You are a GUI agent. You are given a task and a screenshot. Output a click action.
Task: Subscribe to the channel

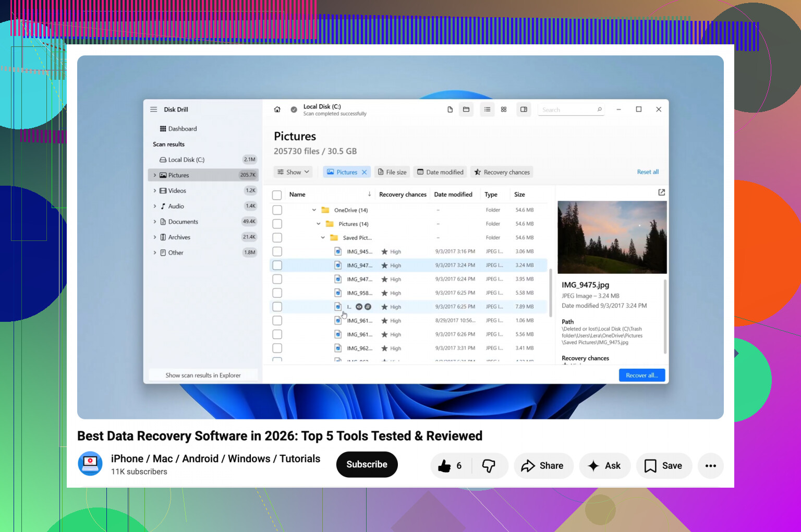367,464
